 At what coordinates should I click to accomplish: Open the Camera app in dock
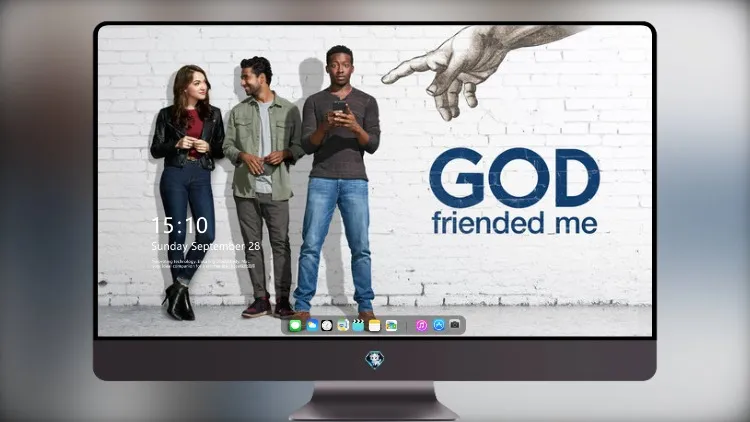455,325
